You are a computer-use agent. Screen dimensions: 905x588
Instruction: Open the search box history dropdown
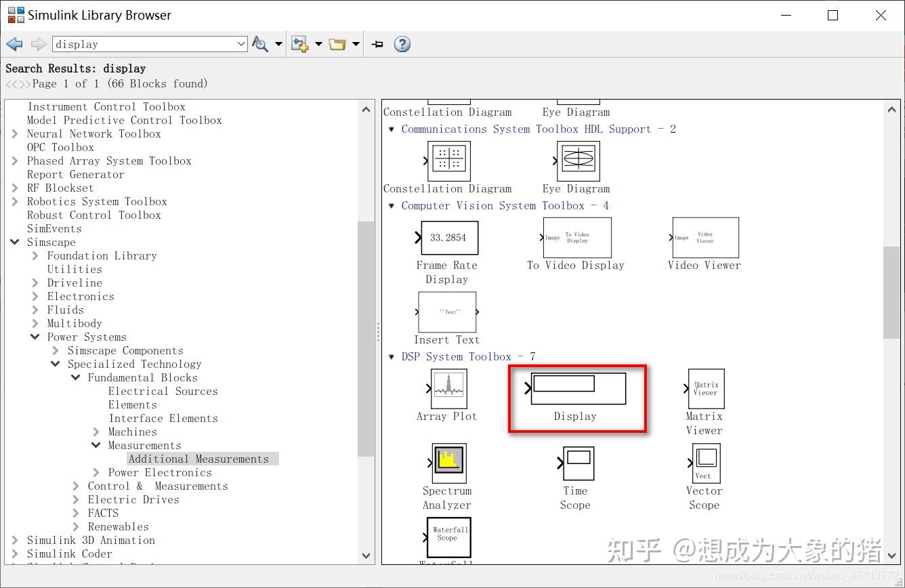[x=240, y=43]
